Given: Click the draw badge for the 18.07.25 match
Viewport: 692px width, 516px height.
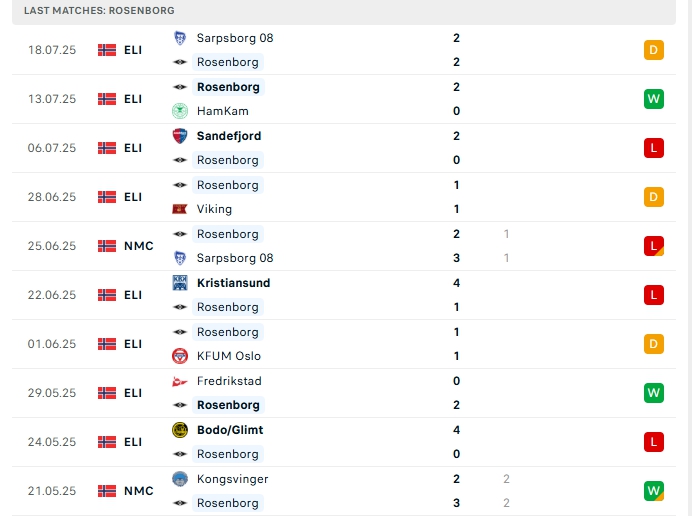Looking at the screenshot, I should pos(654,50).
